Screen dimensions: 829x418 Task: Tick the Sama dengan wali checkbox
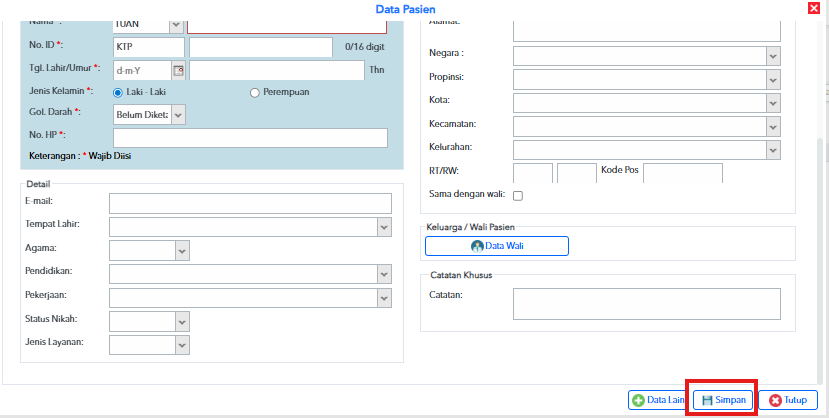click(x=518, y=196)
